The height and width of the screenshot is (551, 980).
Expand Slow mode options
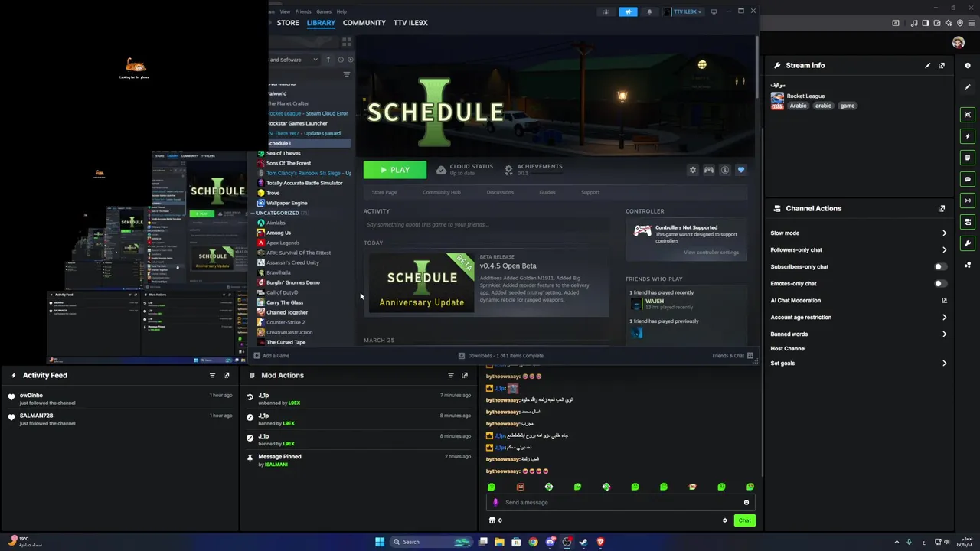(944, 233)
